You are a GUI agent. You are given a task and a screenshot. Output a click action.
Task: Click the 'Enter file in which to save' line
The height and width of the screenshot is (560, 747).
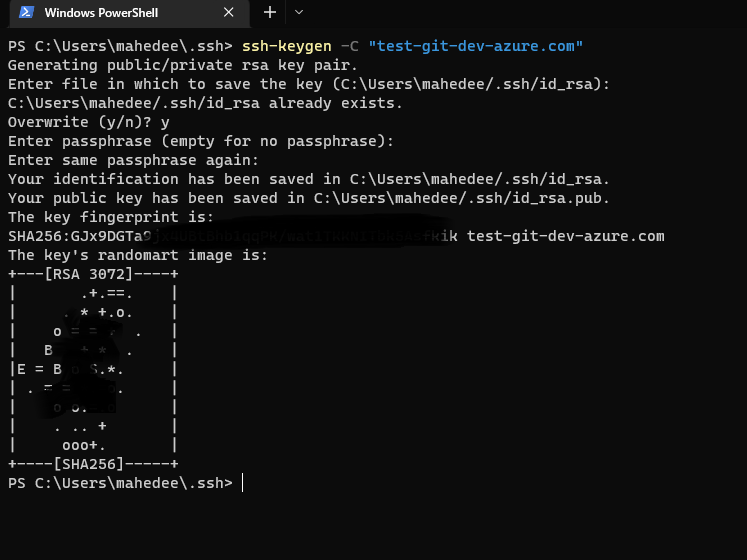click(x=309, y=84)
